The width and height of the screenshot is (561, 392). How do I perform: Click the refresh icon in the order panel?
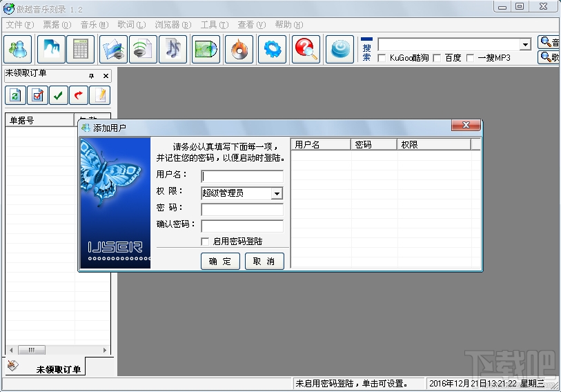click(15, 95)
